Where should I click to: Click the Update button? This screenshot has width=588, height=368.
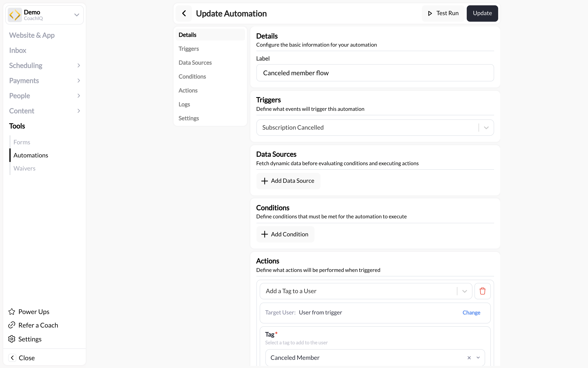click(482, 13)
